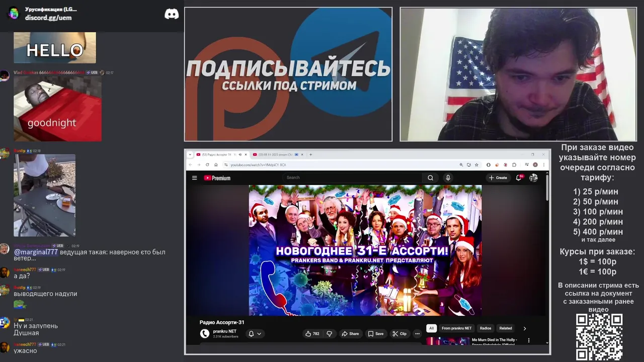Open site info icon in address bar
Viewport: 644px width, 362px height.
point(226,165)
